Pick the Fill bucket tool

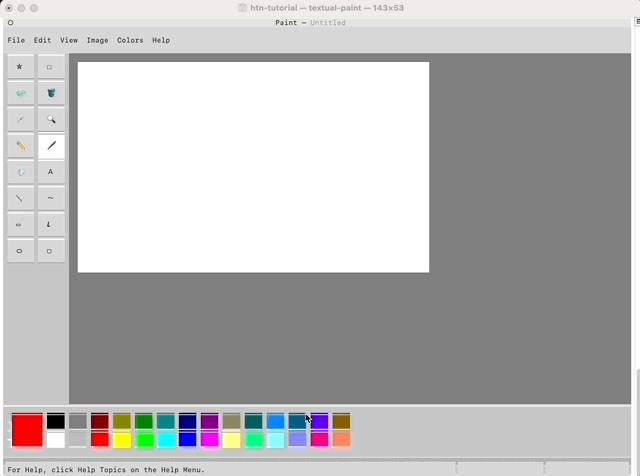point(50,93)
